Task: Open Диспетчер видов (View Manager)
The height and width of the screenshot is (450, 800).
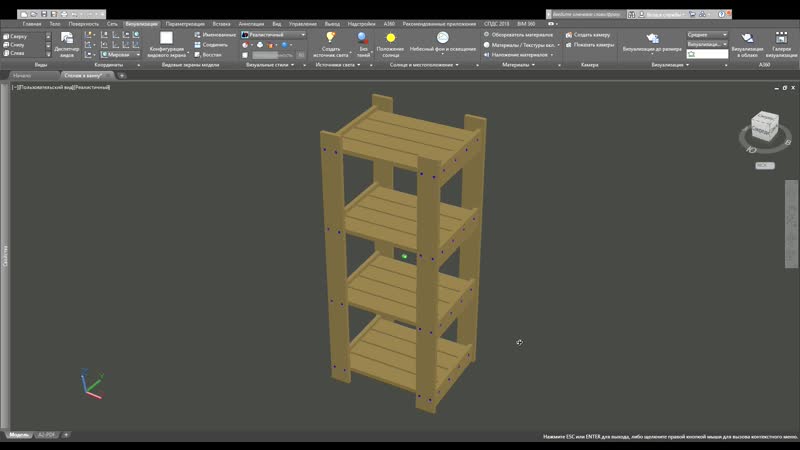Action: click(66, 43)
